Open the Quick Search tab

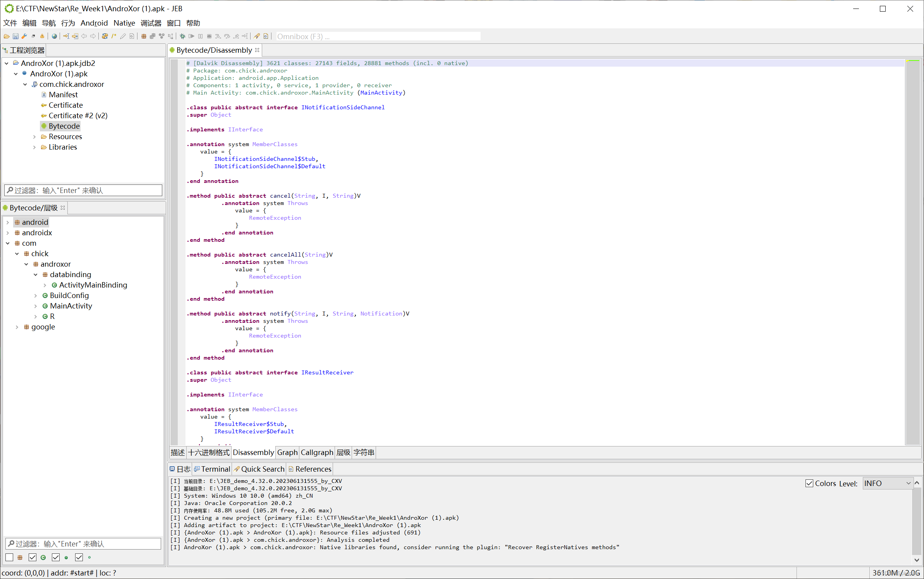coord(259,469)
